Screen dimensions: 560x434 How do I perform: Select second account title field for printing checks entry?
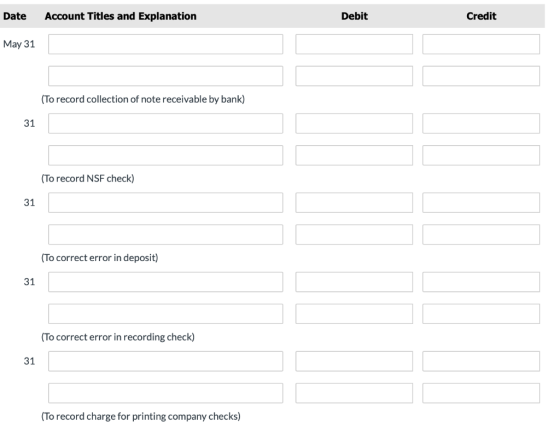165,393
